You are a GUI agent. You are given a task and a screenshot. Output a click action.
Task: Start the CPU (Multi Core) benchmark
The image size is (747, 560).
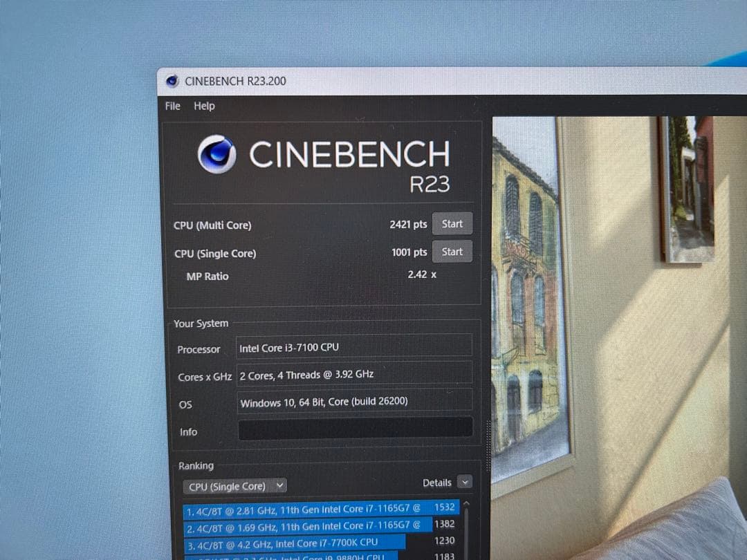(x=452, y=224)
